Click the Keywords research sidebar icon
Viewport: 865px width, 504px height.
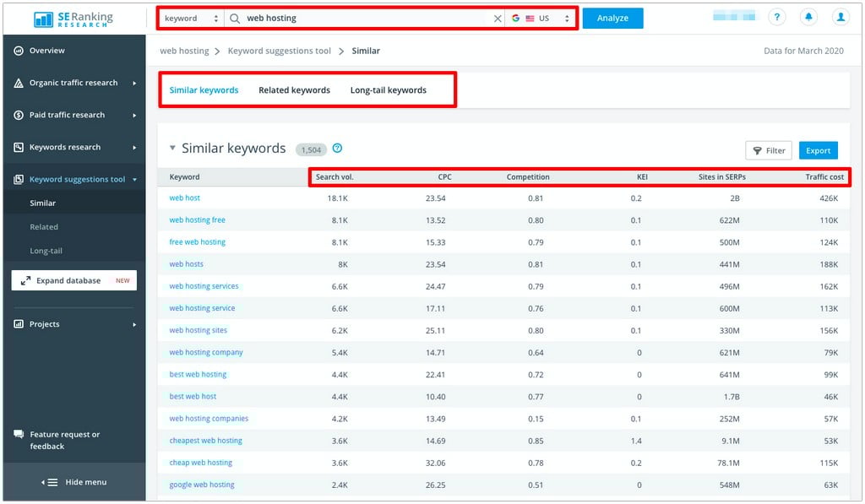(x=18, y=147)
